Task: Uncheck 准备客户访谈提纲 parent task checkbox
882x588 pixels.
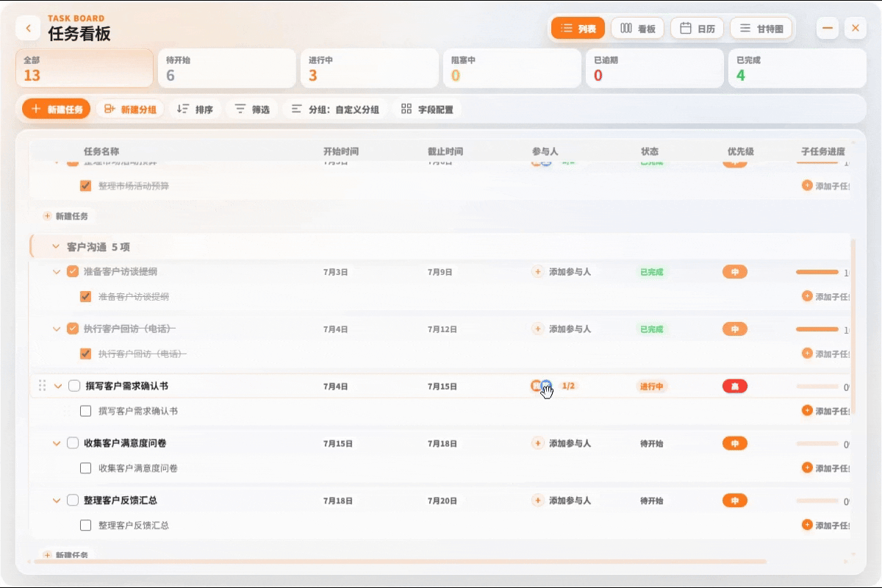Action: [72, 271]
